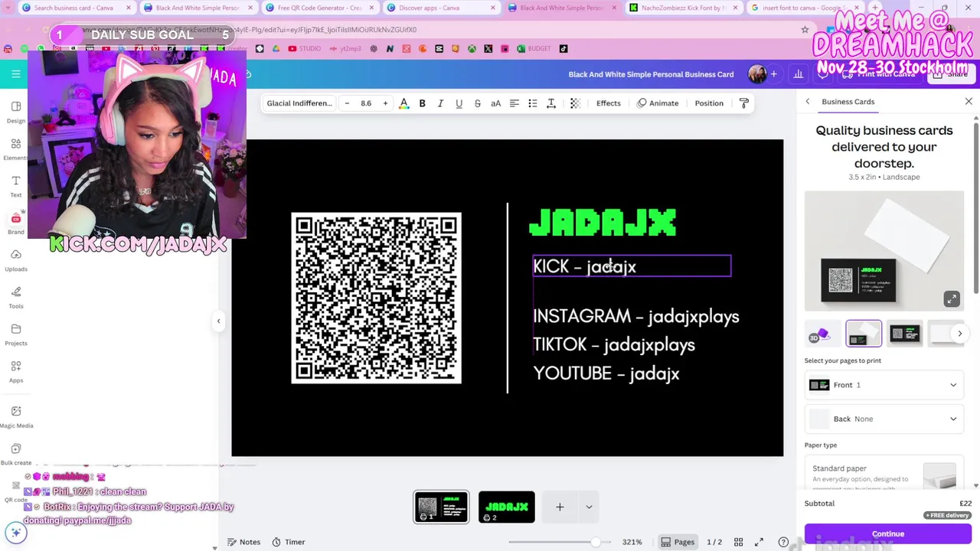Viewport: 980px width, 551px height.
Task: Select the QR code image on card
Action: point(376,298)
